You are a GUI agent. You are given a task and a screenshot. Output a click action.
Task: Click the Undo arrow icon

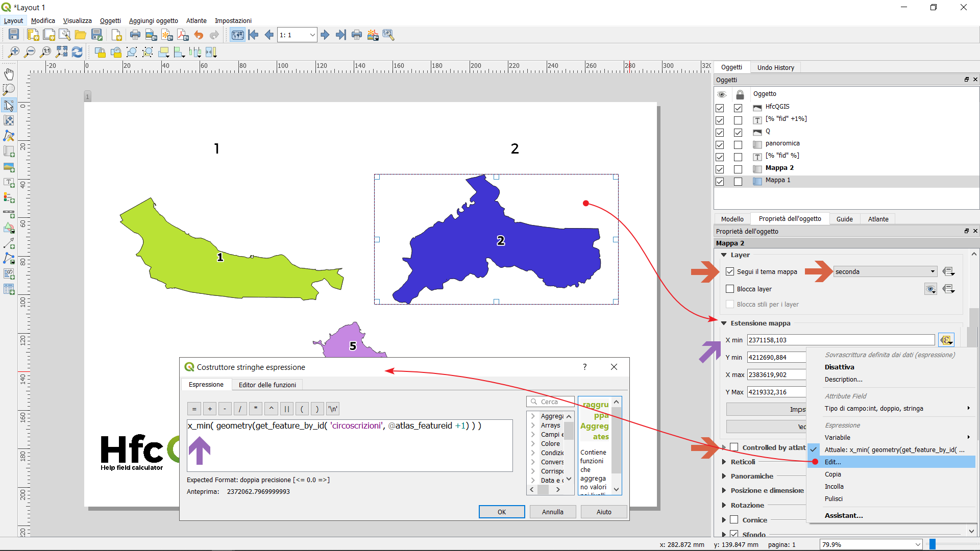point(199,35)
